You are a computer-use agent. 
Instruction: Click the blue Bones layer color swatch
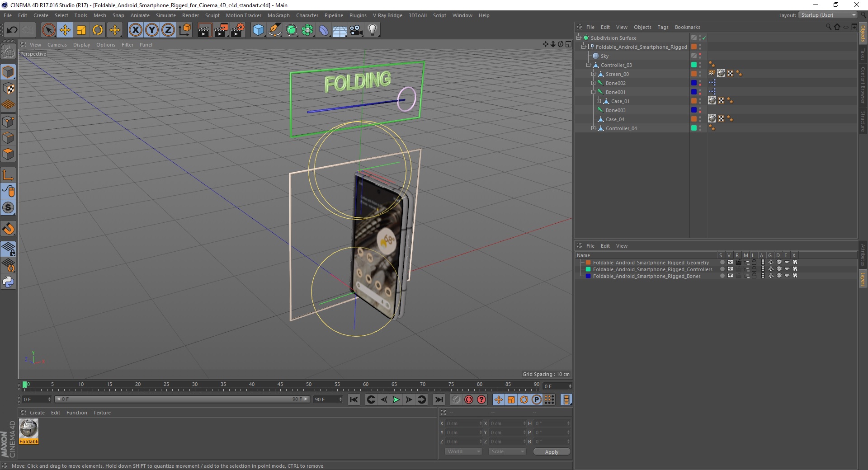(588, 276)
